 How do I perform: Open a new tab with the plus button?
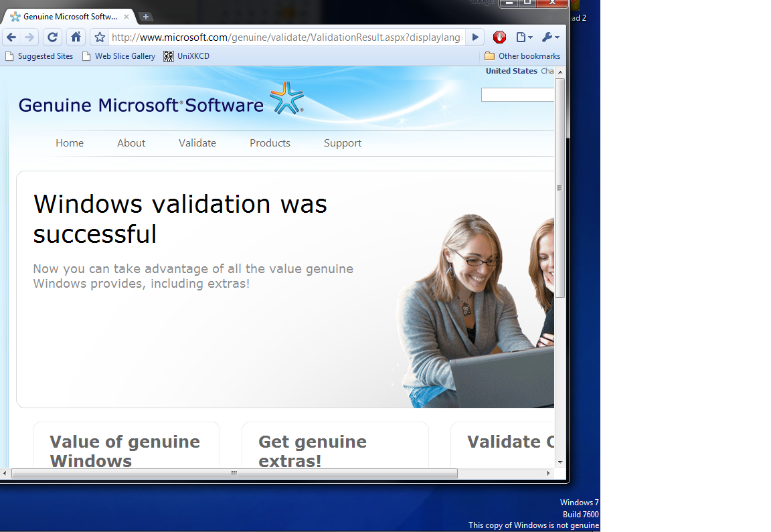tap(145, 17)
